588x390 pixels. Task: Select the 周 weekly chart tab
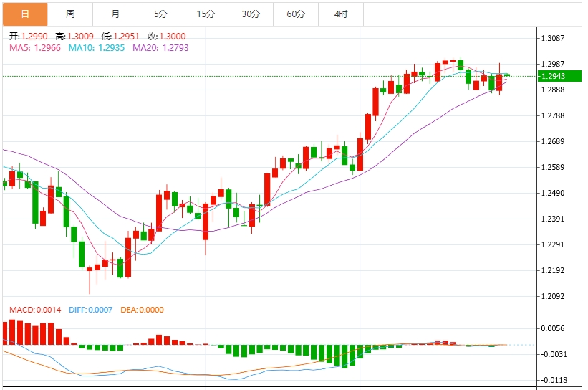pos(70,14)
